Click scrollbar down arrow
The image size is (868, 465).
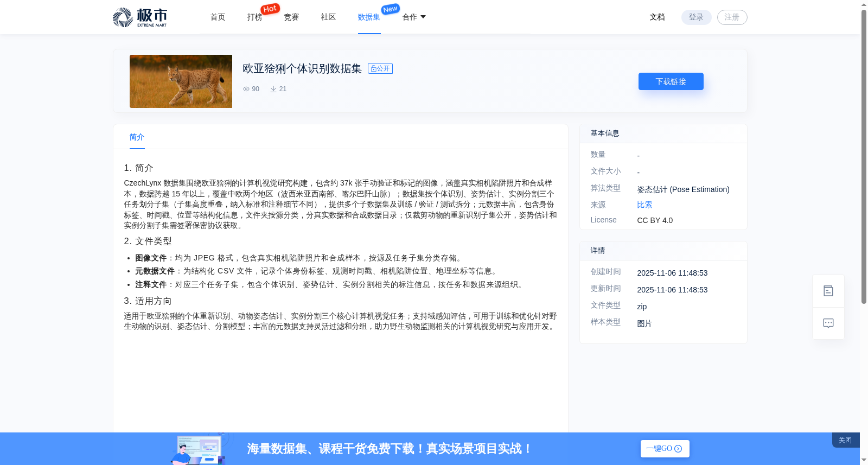pyautogui.click(x=864, y=460)
